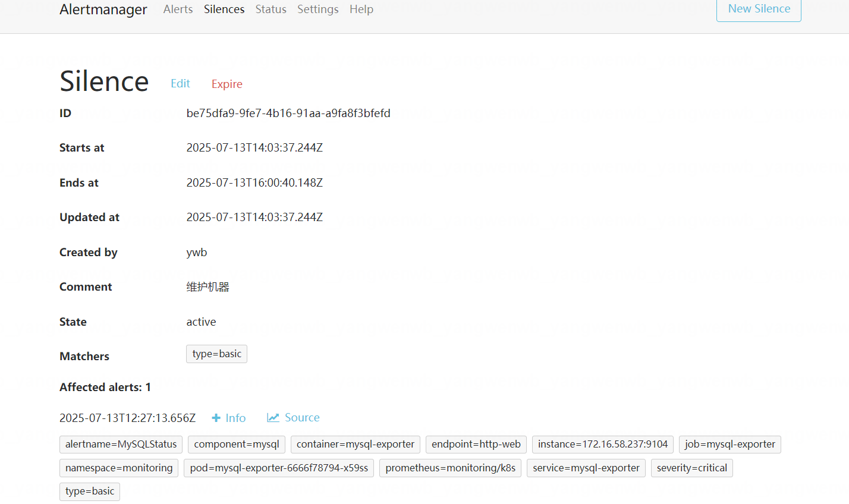Click the plus icon beside Info

(x=216, y=418)
